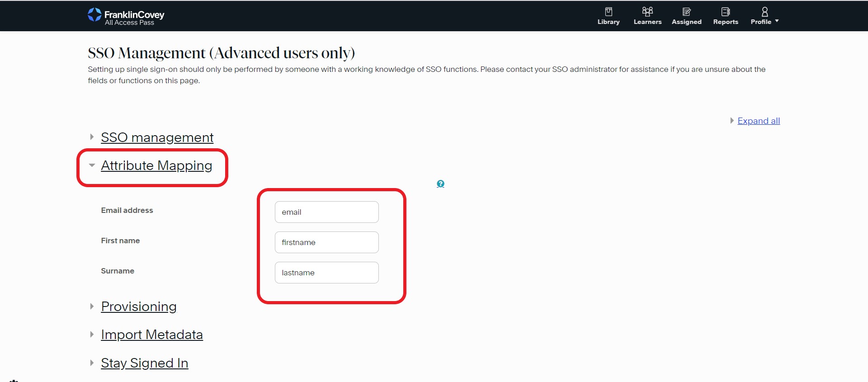This screenshot has width=868, height=382.
Task: Click the Provisioning heading link
Action: pos(139,307)
